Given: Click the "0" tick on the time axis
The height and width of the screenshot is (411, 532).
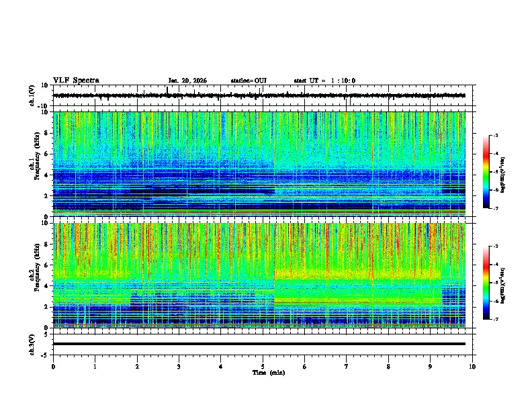Looking at the screenshot, I should pos(53,367).
